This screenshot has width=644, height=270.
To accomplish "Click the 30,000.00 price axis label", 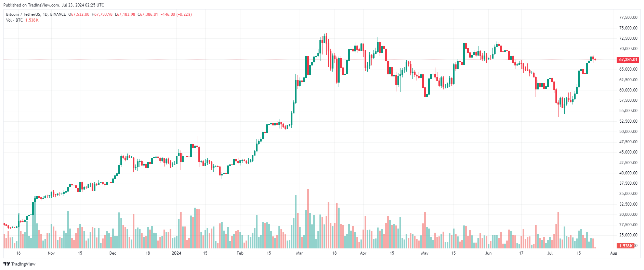I will (x=628, y=214).
